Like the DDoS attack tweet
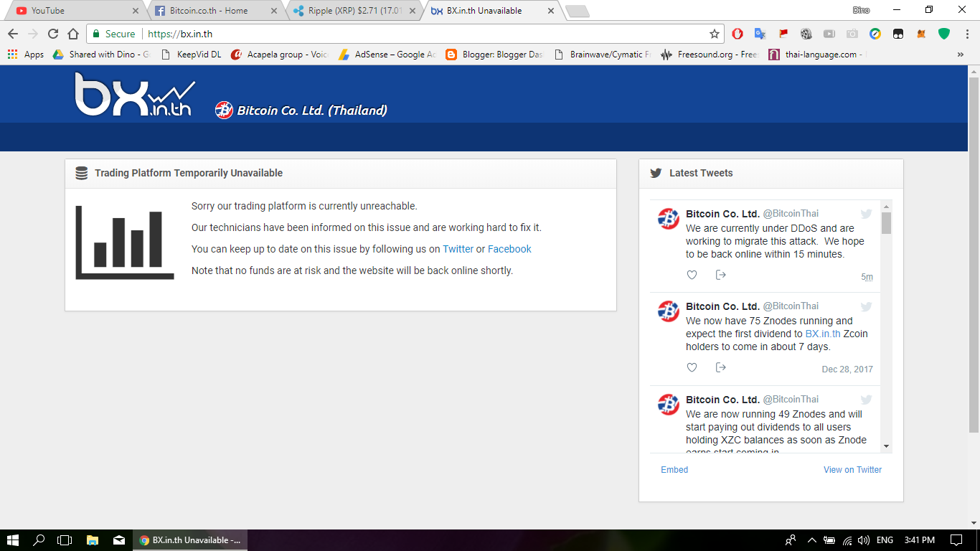980x551 pixels. tap(692, 275)
